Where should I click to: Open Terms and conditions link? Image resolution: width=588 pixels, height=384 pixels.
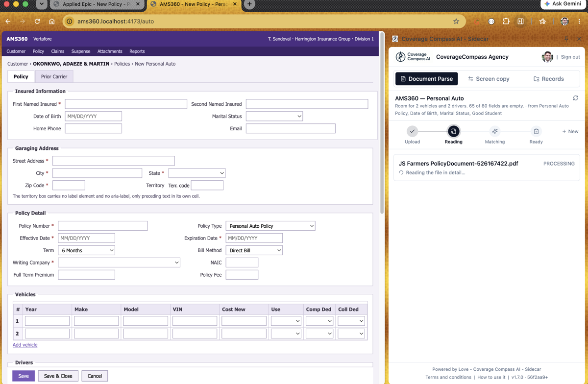pos(448,377)
